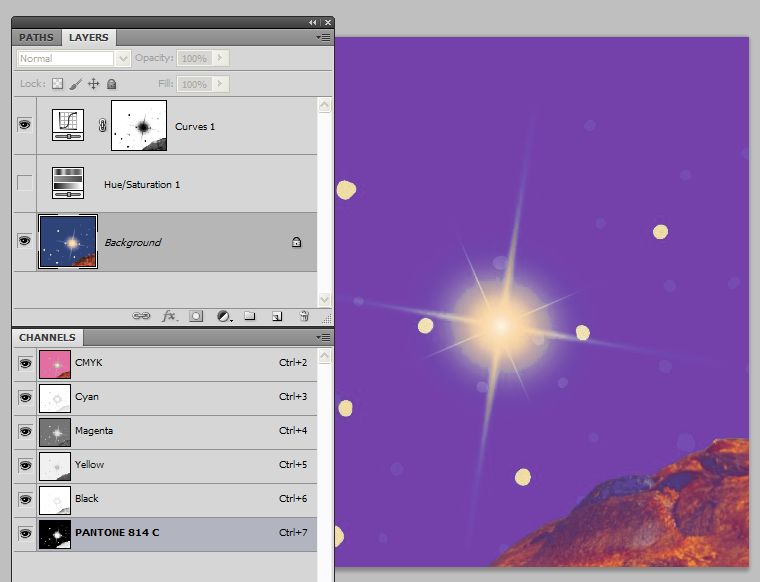Select the Layers tab

(x=88, y=37)
